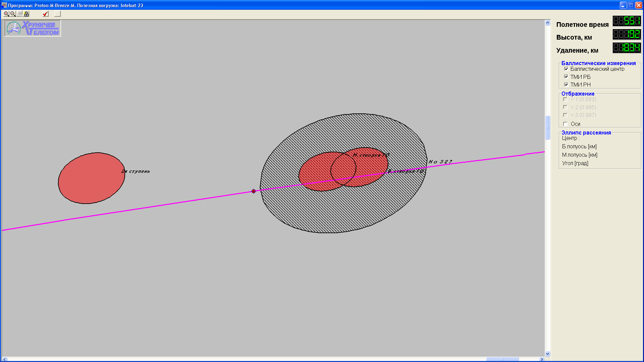
Task: Click the application icon in title bar
Action: [4, 5]
